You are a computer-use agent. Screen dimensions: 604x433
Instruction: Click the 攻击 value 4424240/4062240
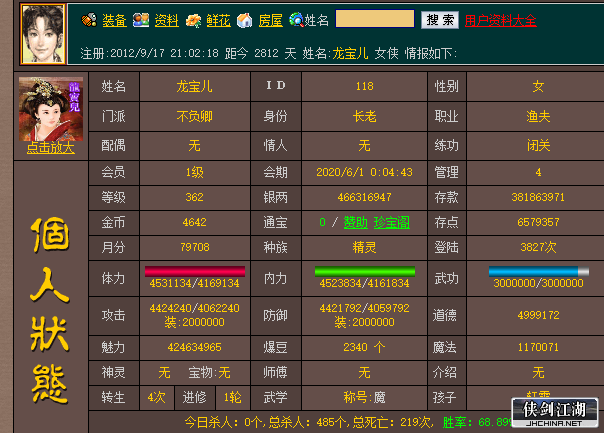point(195,308)
